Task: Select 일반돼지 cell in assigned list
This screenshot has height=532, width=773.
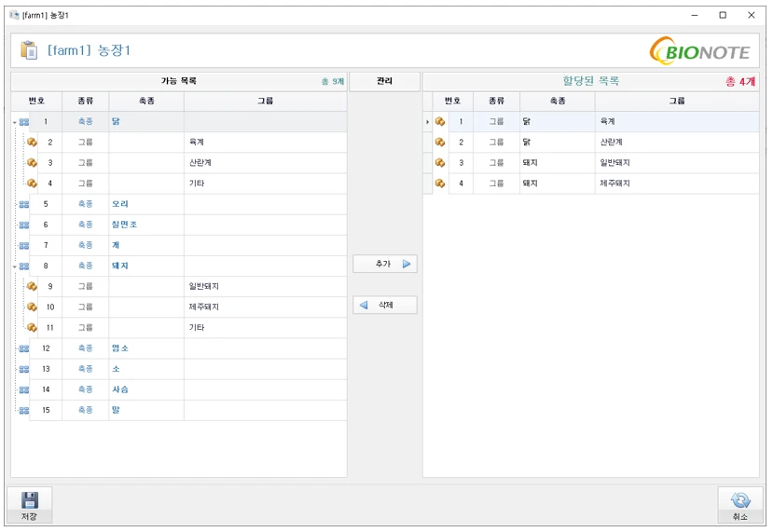Action: tap(677, 162)
